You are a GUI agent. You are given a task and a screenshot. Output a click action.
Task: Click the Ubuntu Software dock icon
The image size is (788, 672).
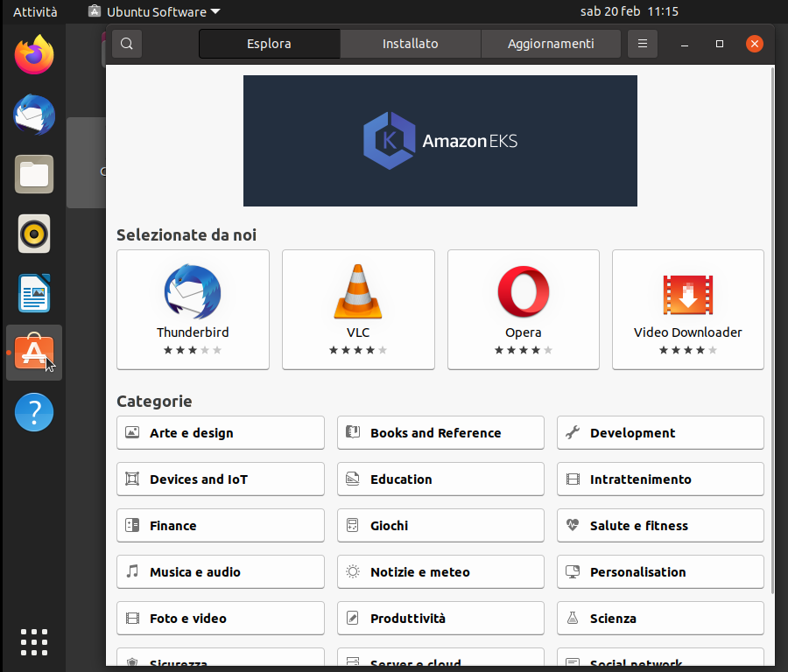click(34, 353)
